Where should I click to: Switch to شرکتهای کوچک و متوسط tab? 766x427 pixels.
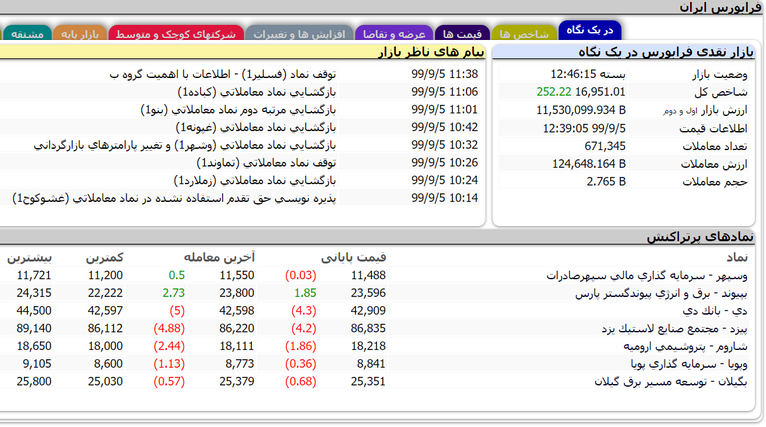(x=176, y=33)
